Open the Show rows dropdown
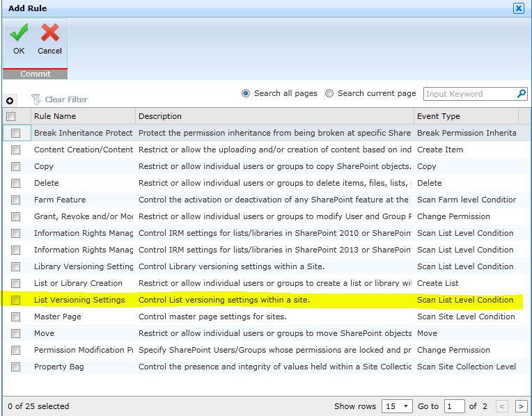Viewport: 532px width, 416px height. click(x=397, y=406)
